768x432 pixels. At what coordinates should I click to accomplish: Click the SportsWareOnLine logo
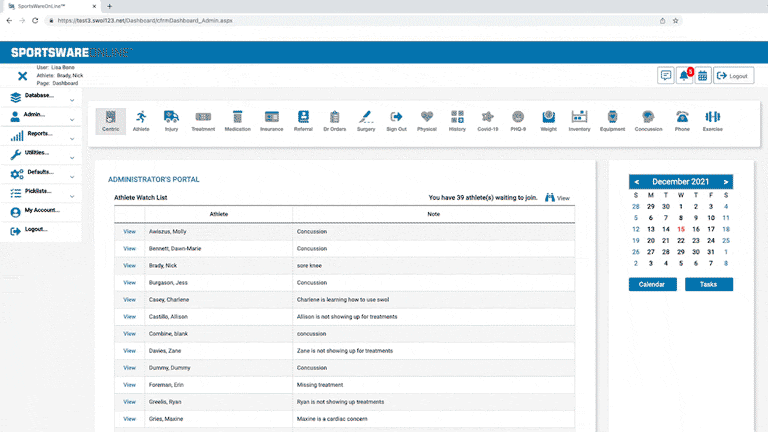coord(72,52)
